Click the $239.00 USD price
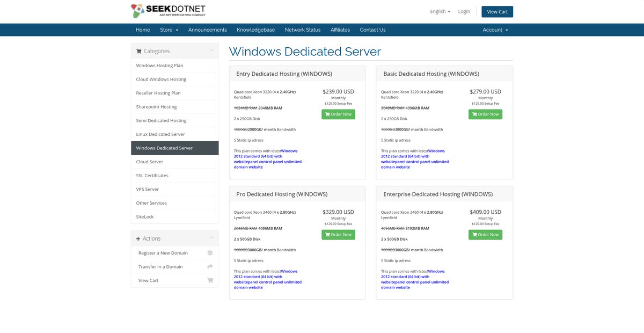The height and width of the screenshot is (333, 644). [338, 92]
